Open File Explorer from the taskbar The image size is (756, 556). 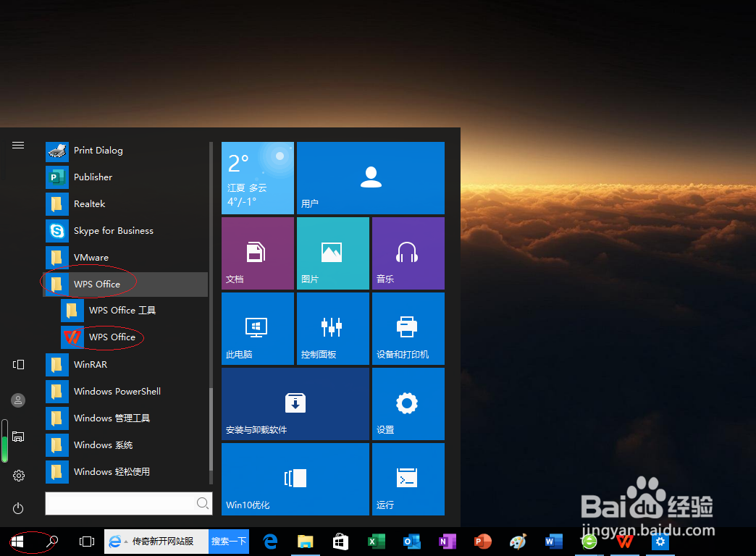[x=305, y=542]
